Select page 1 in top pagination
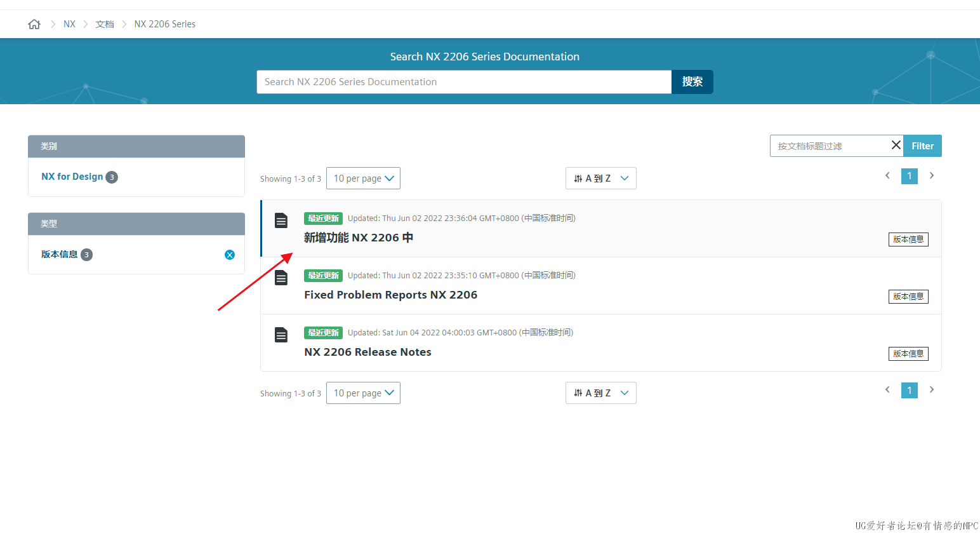The image size is (980, 533). (x=910, y=176)
